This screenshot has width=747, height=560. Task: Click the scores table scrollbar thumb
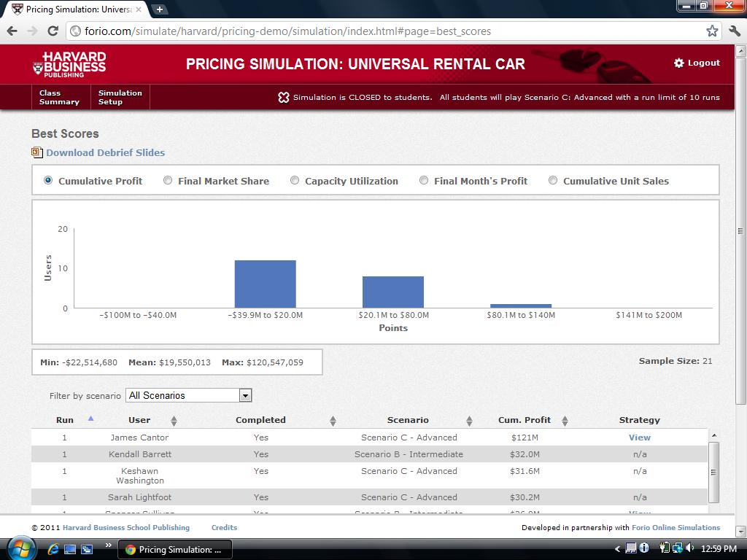(x=713, y=472)
